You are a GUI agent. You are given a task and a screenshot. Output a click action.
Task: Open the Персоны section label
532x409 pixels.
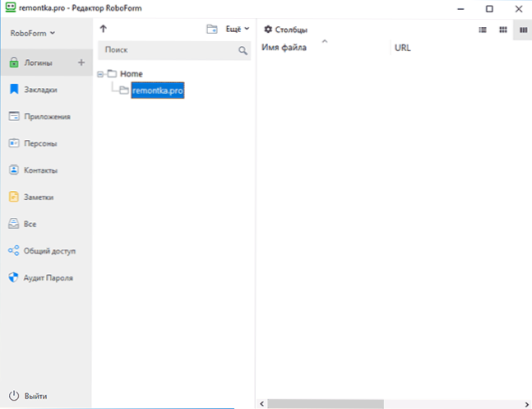[40, 143]
